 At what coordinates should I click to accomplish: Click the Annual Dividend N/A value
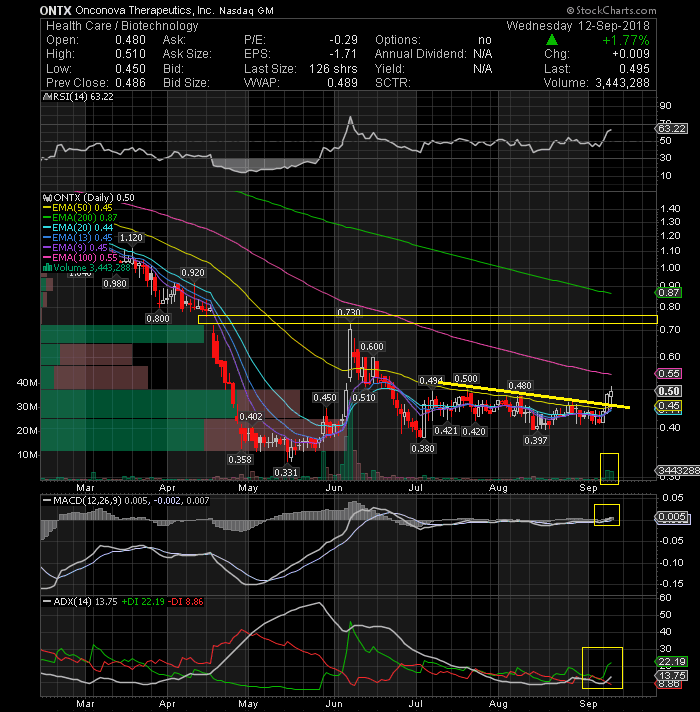pyautogui.click(x=483, y=54)
